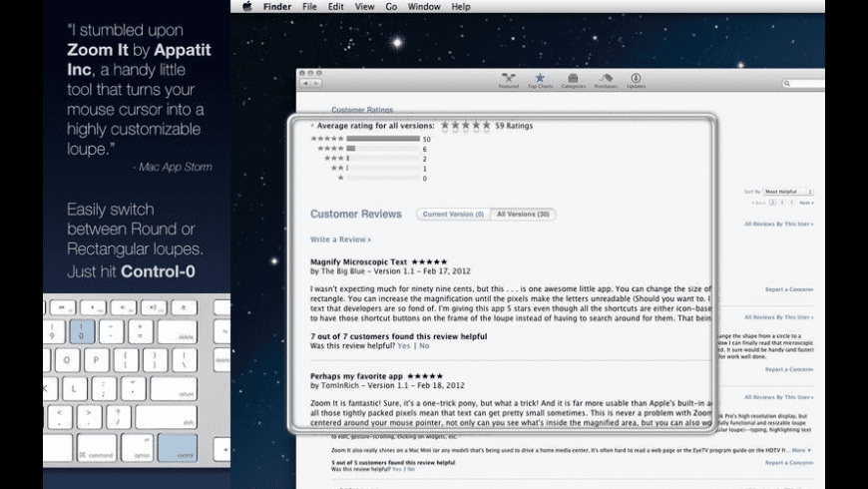868x489 pixels.
Task: Click by The Big Blue author line
Action: (x=390, y=270)
